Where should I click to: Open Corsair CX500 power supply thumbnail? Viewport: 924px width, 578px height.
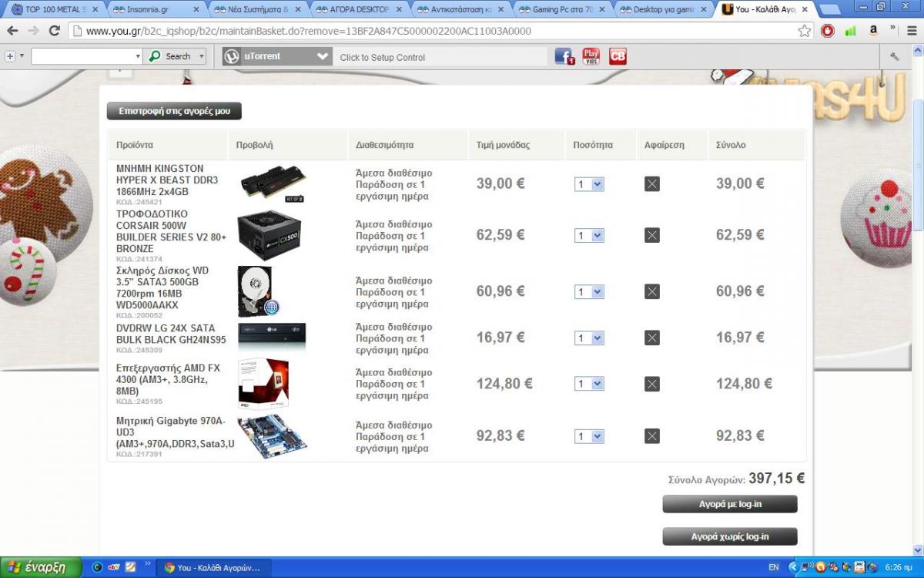[269, 235]
